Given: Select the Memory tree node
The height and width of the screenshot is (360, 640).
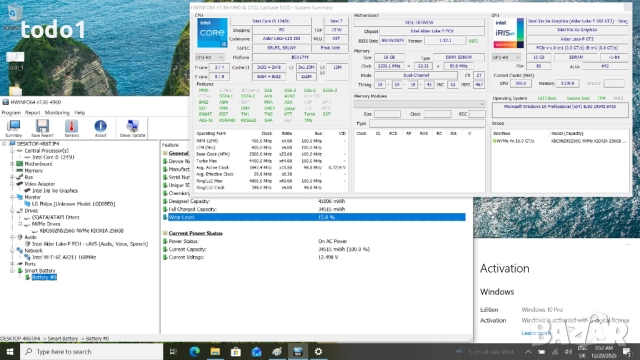Looking at the screenshot, I should point(33,171).
